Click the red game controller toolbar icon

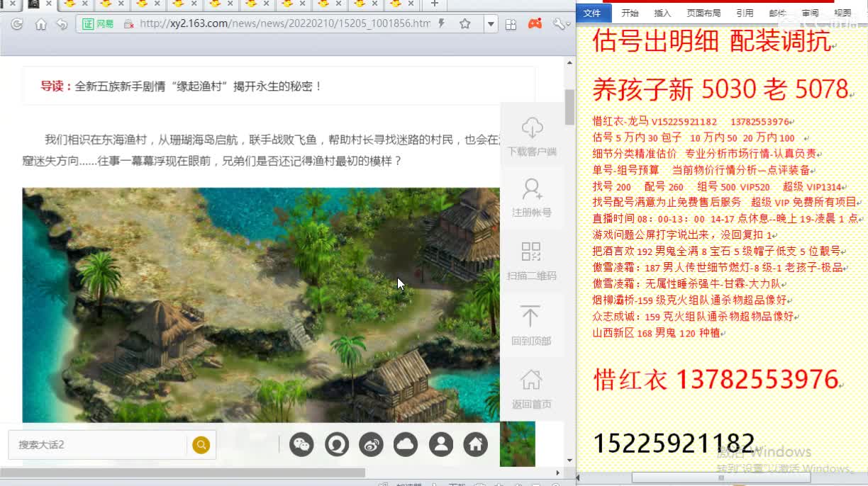(x=535, y=24)
